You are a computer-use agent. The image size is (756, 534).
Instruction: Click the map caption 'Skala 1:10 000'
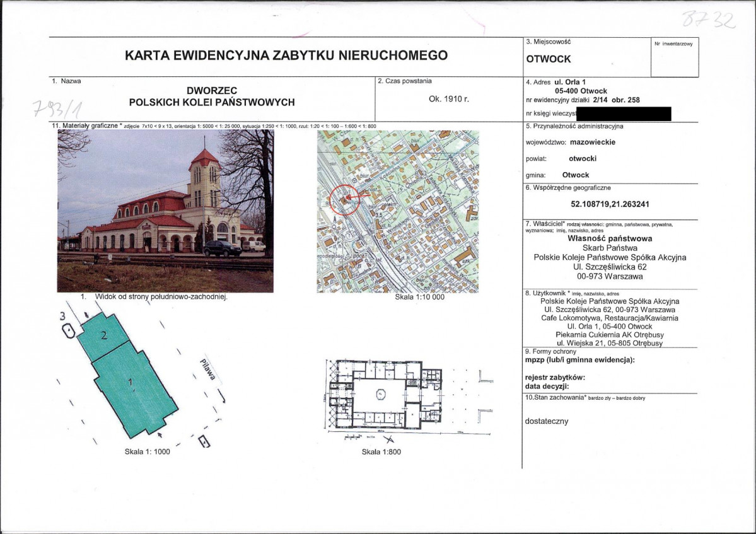click(x=419, y=297)
